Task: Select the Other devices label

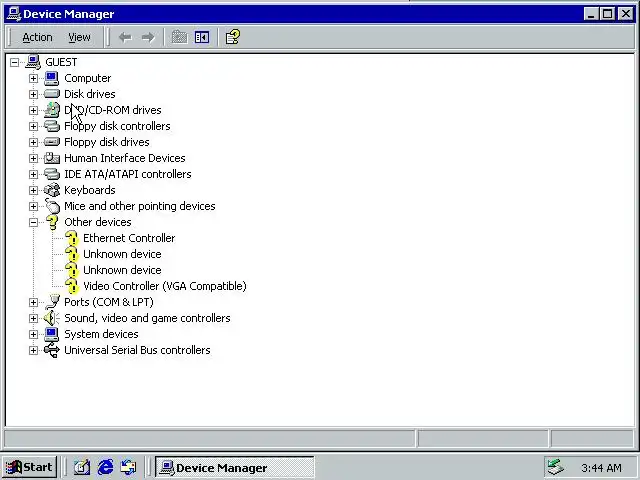Action: point(98,222)
